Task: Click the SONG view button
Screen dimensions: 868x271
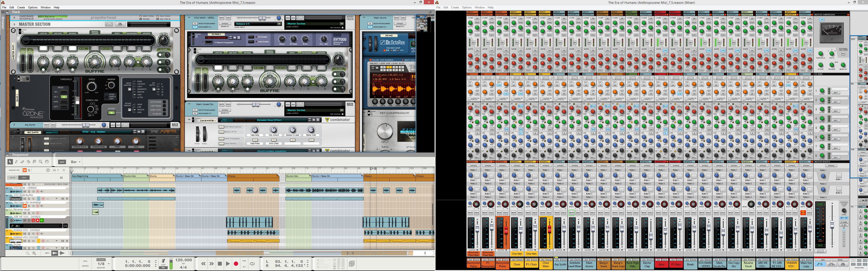Action: (x=24, y=178)
